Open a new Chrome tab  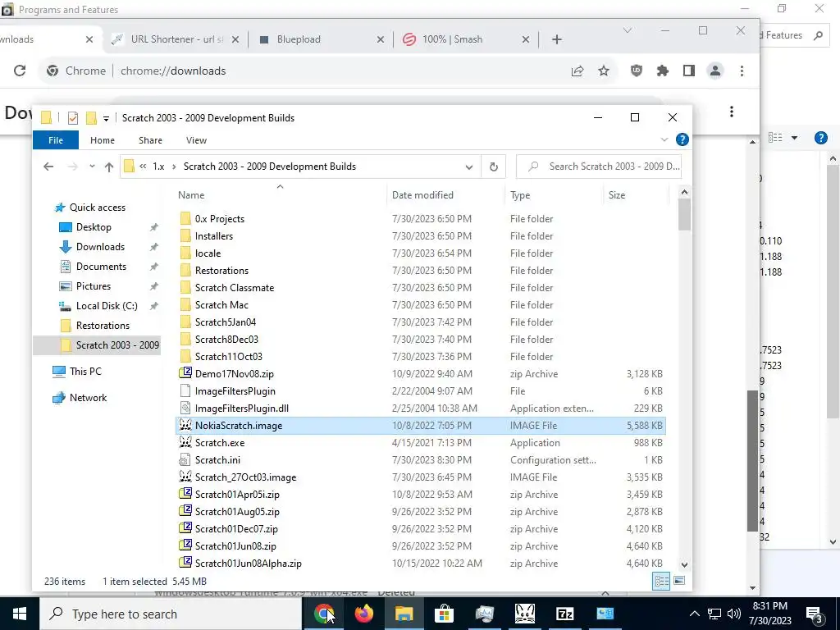(557, 39)
